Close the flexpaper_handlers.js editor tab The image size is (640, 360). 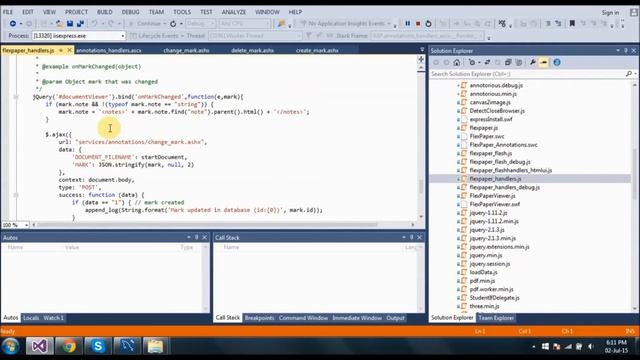pyautogui.click(x=69, y=50)
